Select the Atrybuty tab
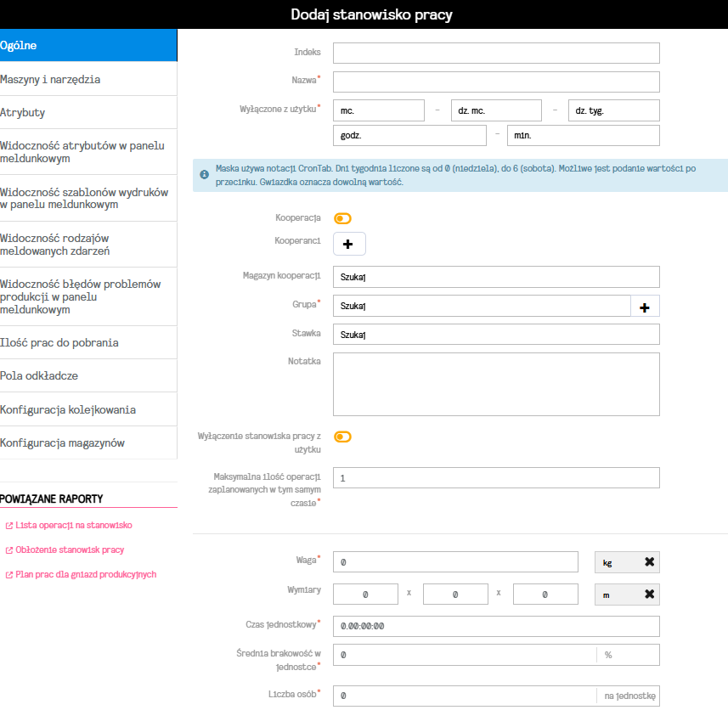The width and height of the screenshot is (728, 727). coord(88,112)
